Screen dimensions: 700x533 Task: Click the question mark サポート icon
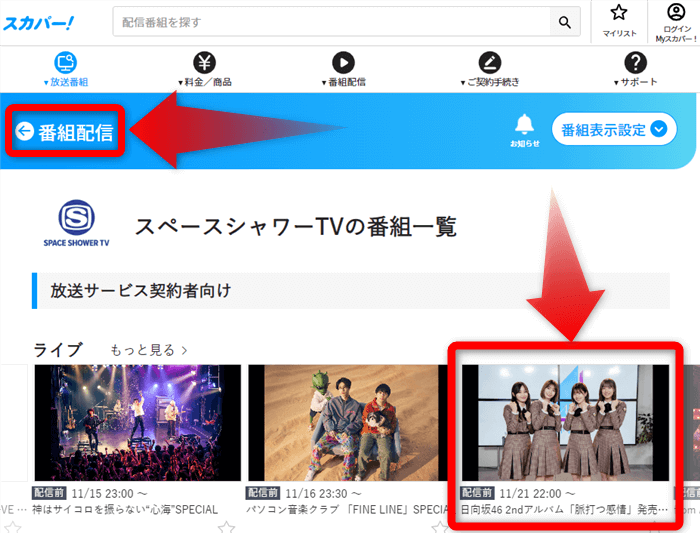[636, 62]
